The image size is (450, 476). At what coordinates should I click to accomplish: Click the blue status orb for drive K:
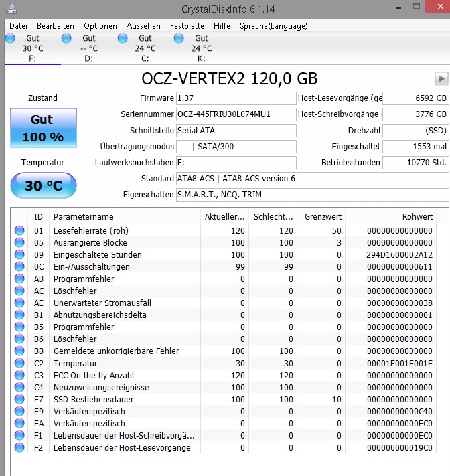179,39
